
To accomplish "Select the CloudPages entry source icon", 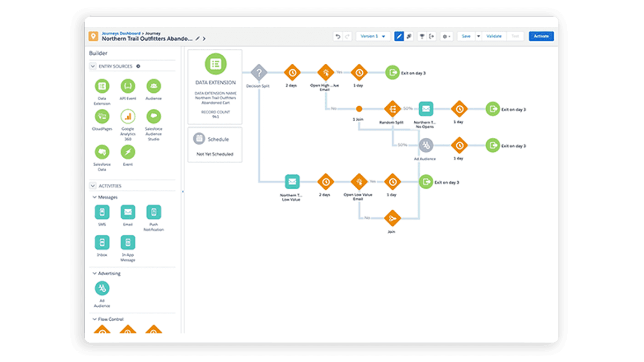I will point(102,116).
